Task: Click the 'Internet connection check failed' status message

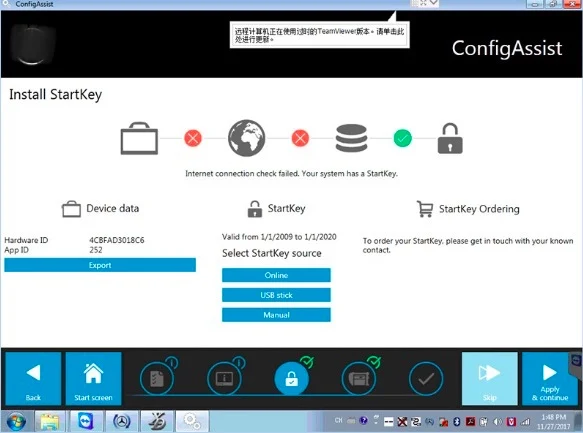Action: pos(292,174)
